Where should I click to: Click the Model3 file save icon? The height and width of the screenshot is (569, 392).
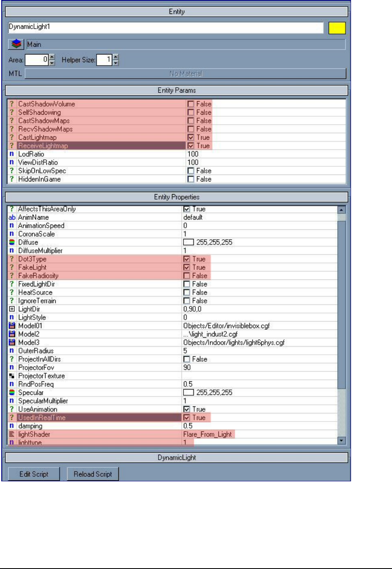pos(12,342)
